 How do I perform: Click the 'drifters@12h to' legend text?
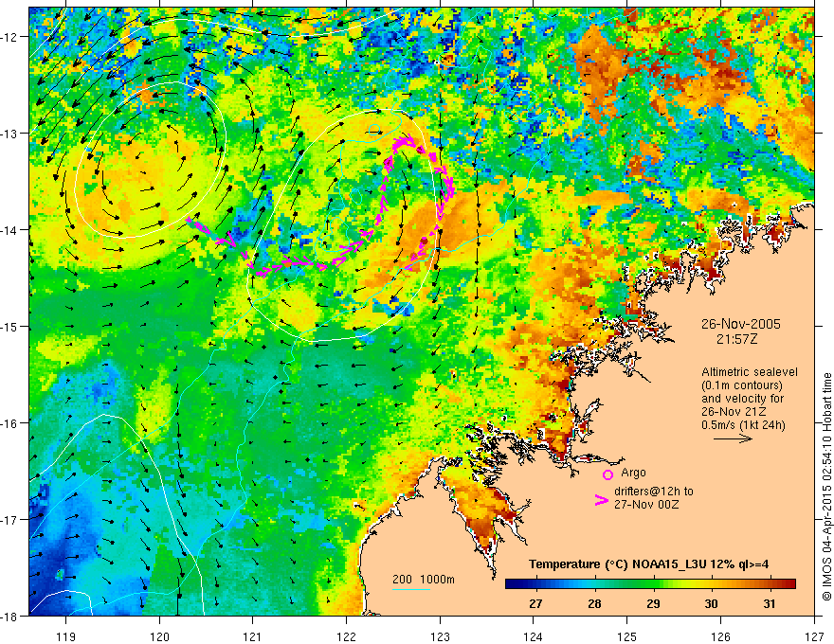(654, 491)
